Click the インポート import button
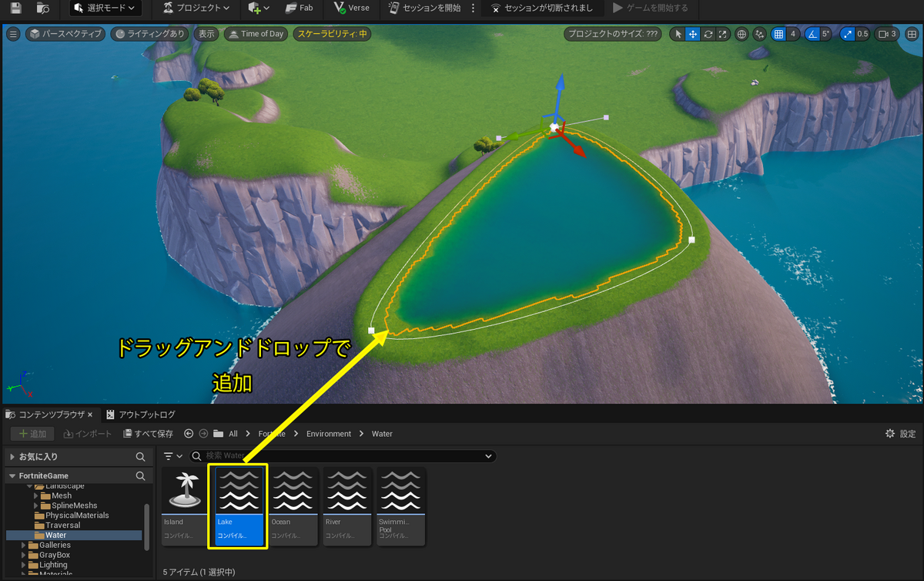Image resolution: width=924 pixels, height=581 pixels. point(89,434)
